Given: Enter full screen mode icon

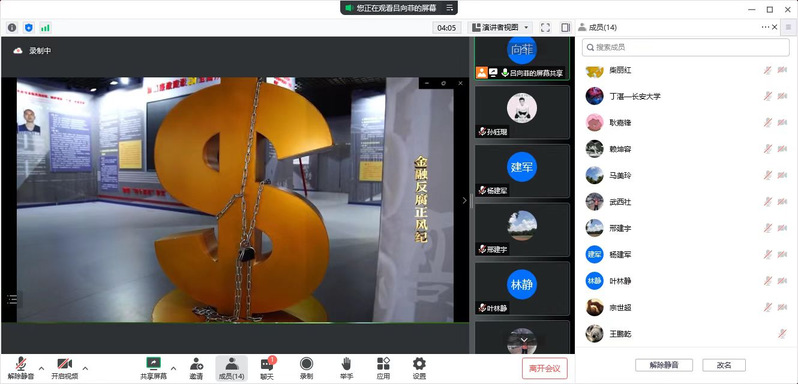Looking at the screenshot, I should 545,27.
